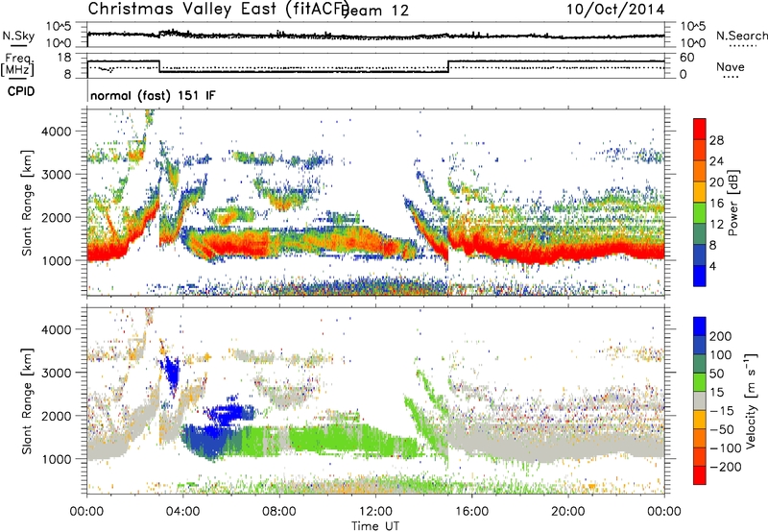The height and width of the screenshot is (532, 768).
Task: Click the "4000" tick in velocity panel
Action: pyautogui.click(x=57, y=329)
